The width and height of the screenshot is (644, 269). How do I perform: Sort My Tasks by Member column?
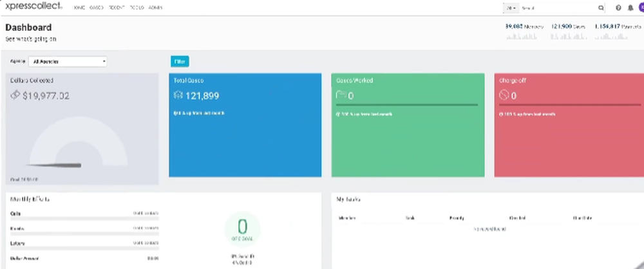coord(346,218)
